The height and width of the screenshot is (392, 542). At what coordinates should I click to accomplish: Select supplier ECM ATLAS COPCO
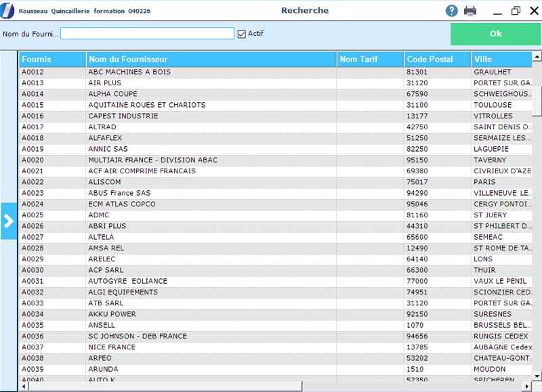coord(122,204)
